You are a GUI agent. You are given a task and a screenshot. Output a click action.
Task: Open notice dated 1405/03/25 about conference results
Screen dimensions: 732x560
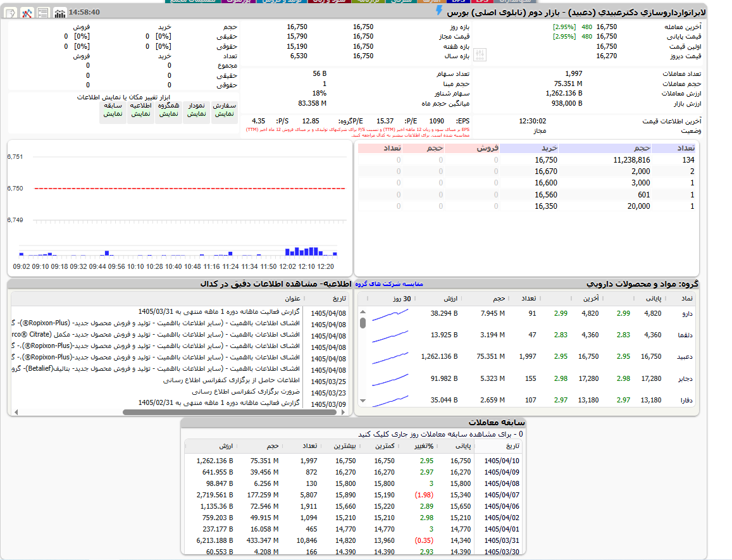[231, 380]
